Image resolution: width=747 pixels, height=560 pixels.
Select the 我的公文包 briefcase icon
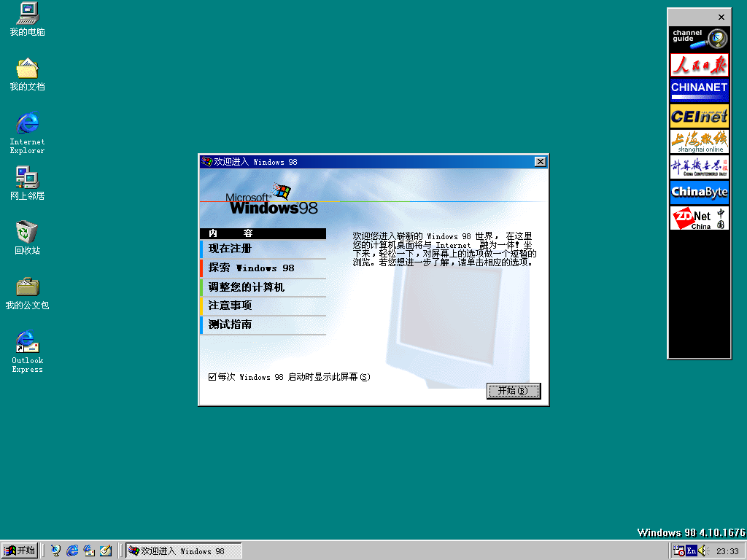pyautogui.click(x=27, y=293)
